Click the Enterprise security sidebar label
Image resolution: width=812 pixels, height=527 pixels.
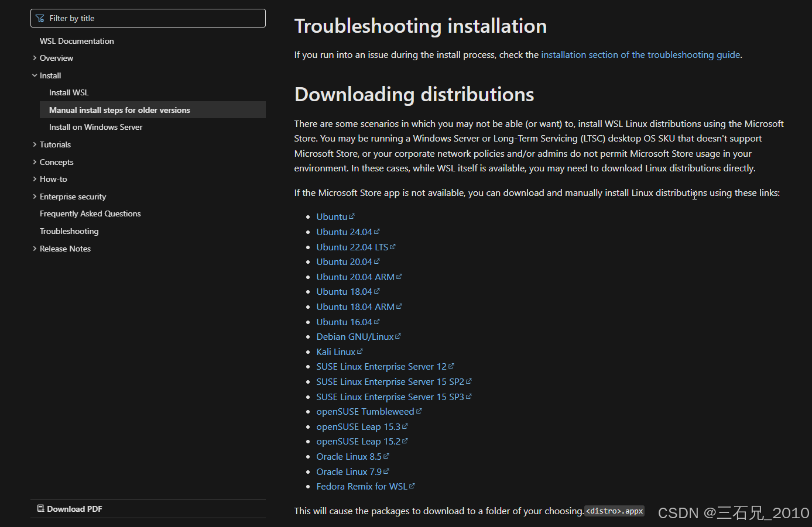(x=73, y=197)
